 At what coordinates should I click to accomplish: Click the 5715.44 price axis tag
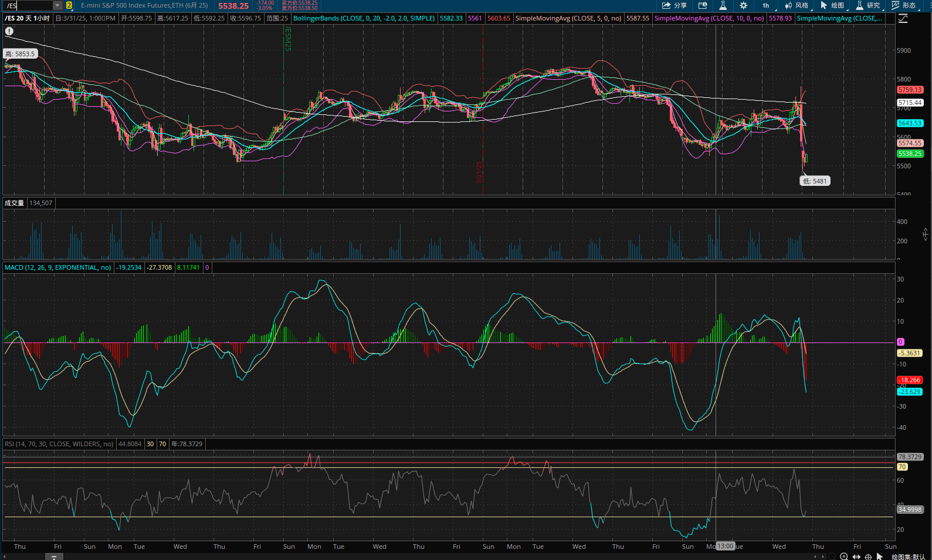[910, 103]
